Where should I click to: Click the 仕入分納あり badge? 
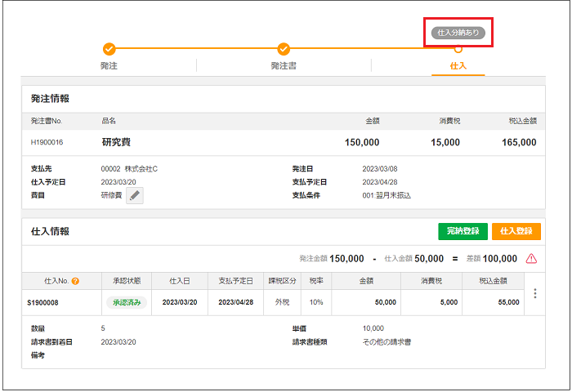point(458,33)
